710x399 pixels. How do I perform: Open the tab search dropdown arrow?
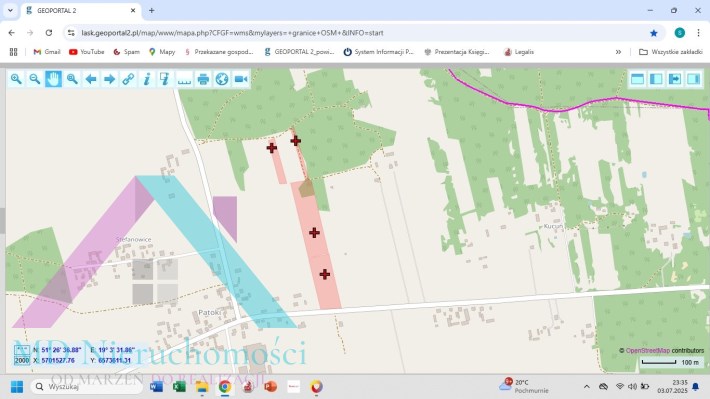click(10, 10)
